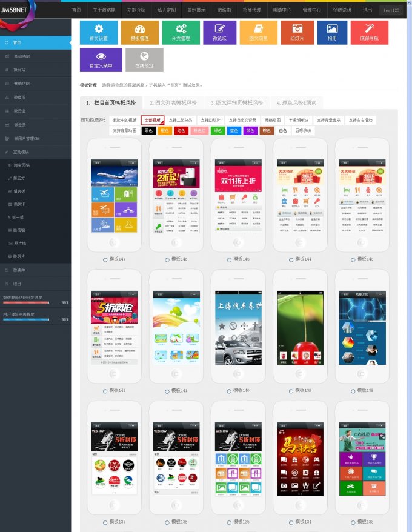The width and height of the screenshot is (412, 532).
Task: Select the 模板134 radio button
Action: [x=291, y=522]
